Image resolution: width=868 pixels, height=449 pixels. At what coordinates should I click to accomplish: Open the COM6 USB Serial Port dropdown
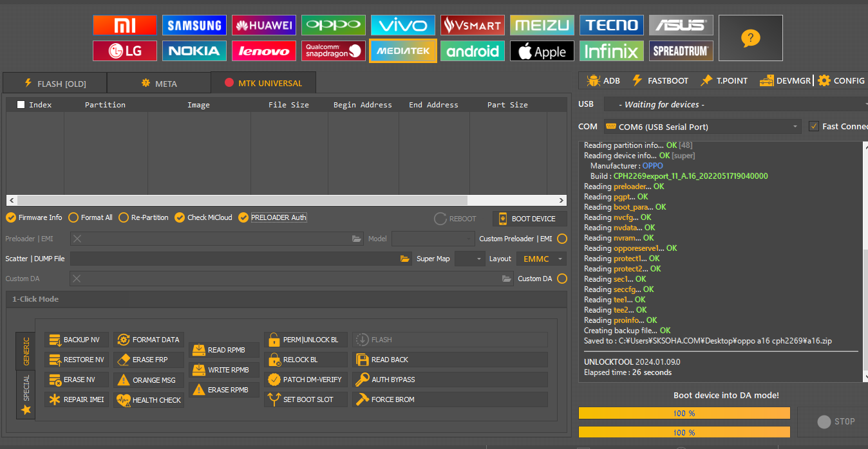[x=701, y=127]
